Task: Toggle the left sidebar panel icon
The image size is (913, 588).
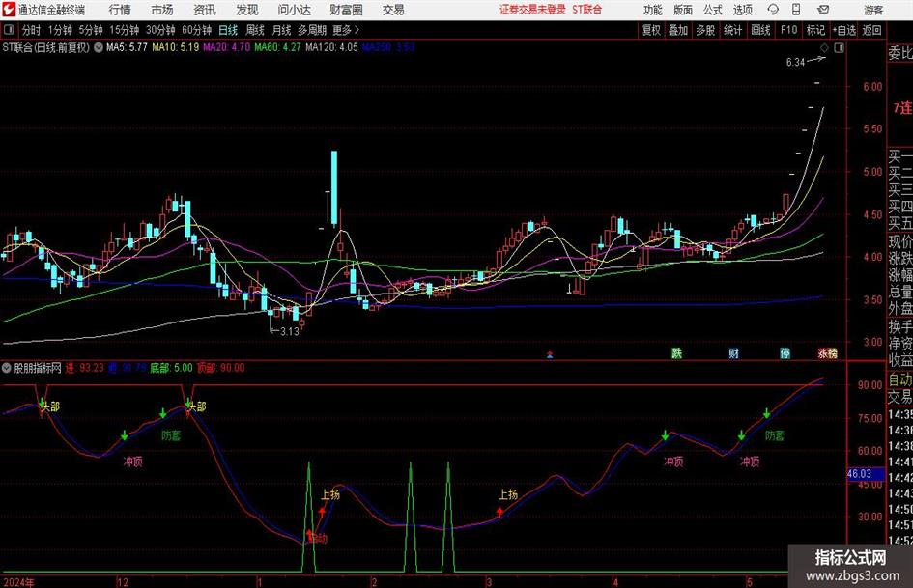Action: (x=8, y=30)
